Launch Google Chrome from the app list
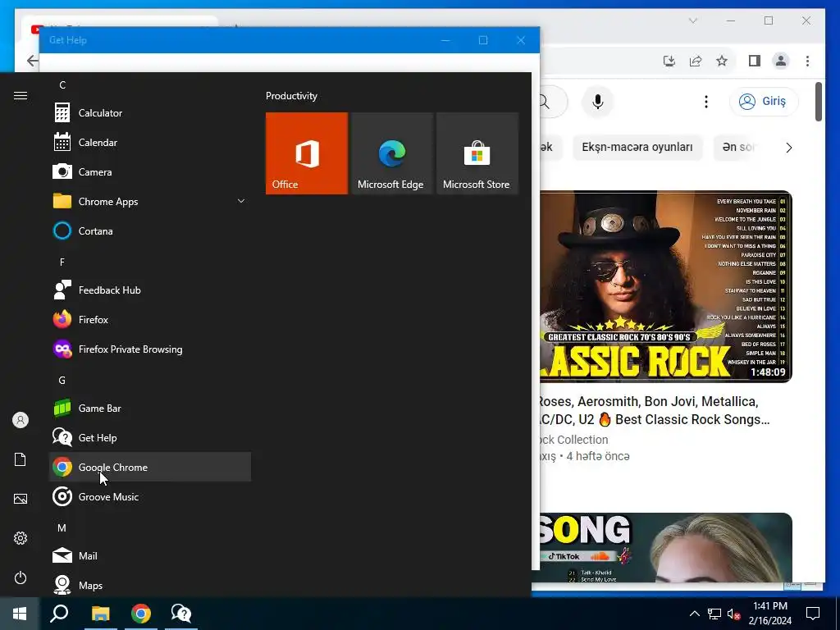This screenshot has width=840, height=630. (150, 467)
